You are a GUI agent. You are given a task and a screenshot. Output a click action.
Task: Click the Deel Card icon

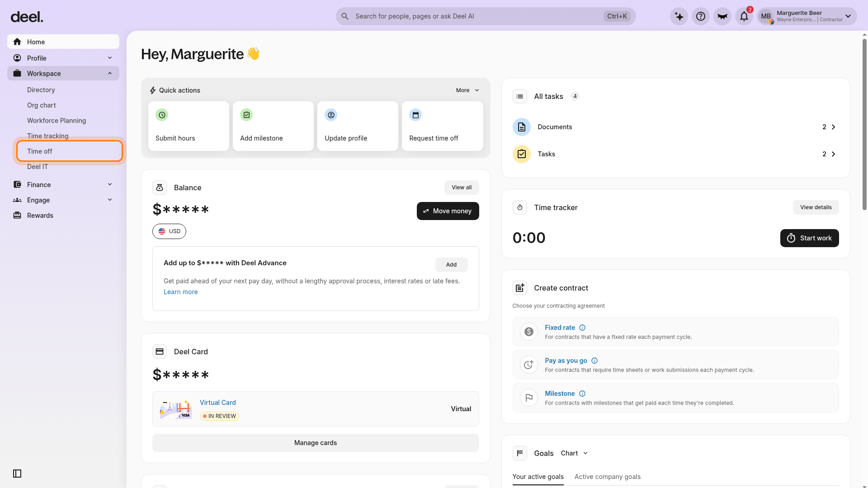coord(160,352)
